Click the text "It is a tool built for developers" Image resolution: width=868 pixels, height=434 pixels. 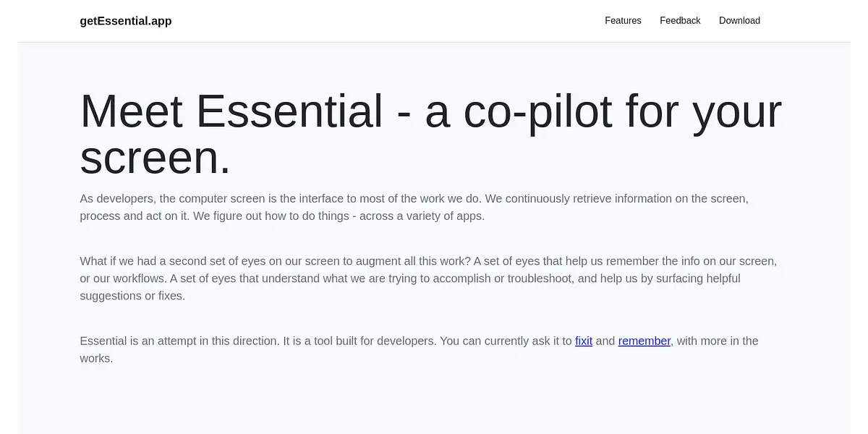click(x=359, y=341)
